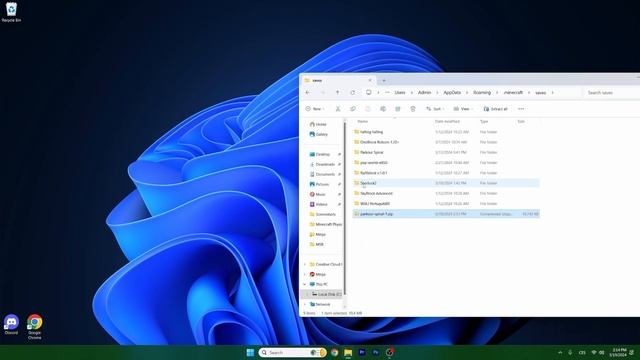The height and width of the screenshot is (360, 640).
Task: Open Pictures quick access folder
Action: [319, 184]
